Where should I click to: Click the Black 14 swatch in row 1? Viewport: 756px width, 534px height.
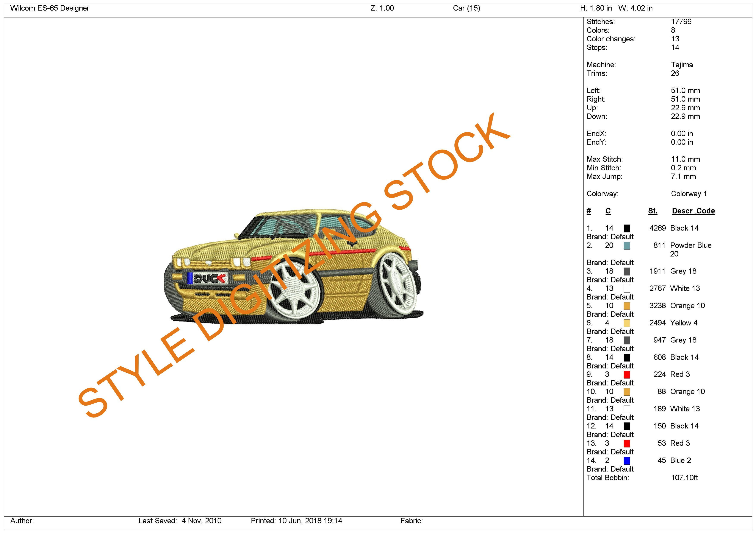click(x=627, y=228)
